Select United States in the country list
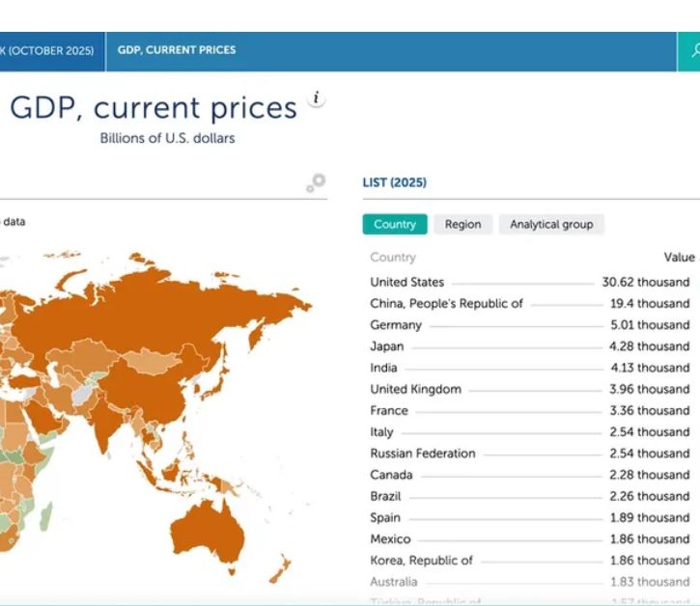 click(406, 282)
